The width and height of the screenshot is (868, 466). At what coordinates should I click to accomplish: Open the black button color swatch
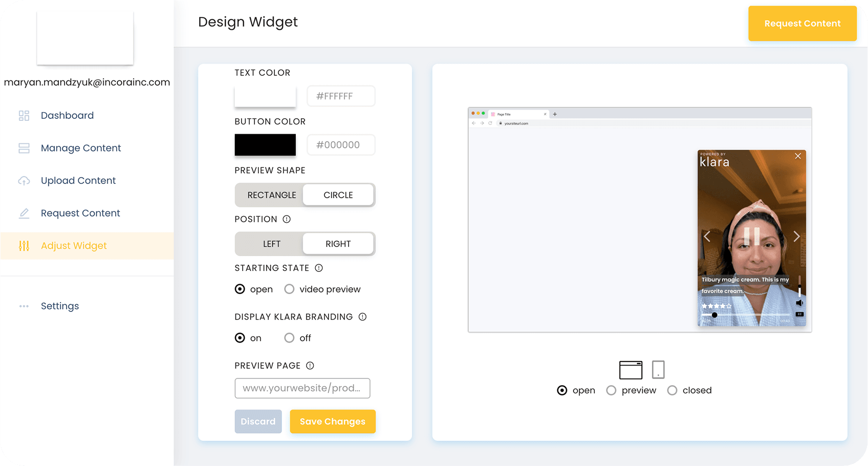(265, 145)
